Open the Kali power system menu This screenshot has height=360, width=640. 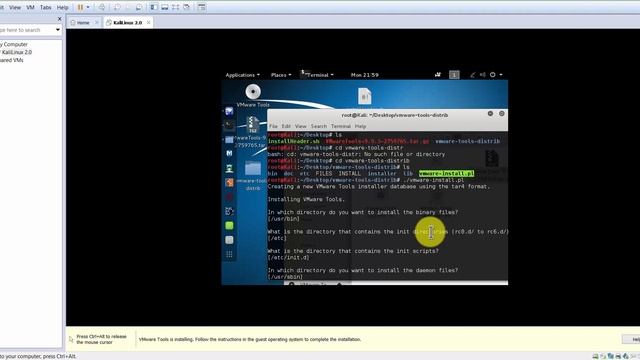point(496,75)
